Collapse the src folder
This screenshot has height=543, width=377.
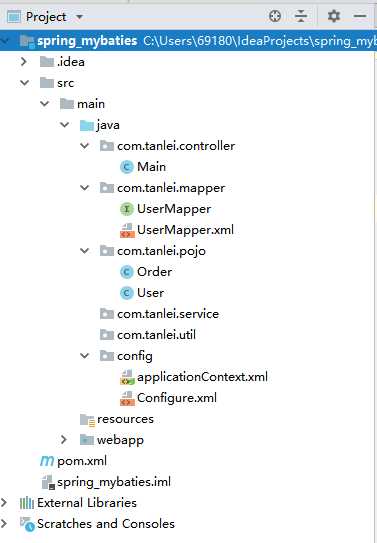pyautogui.click(x=24, y=83)
